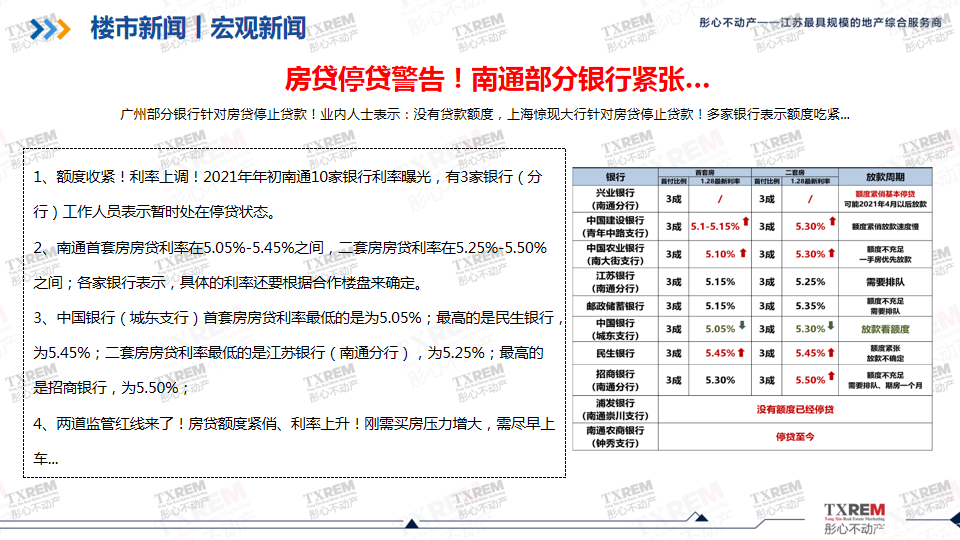Click the 江苏银行 (南通分行) row label
Image resolution: width=960 pixels, height=540 pixels.
(x=615, y=282)
